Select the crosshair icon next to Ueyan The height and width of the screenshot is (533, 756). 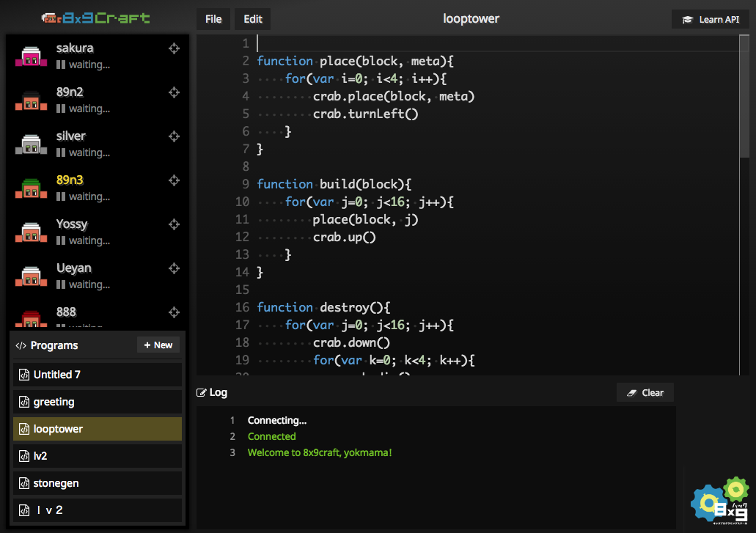174,268
